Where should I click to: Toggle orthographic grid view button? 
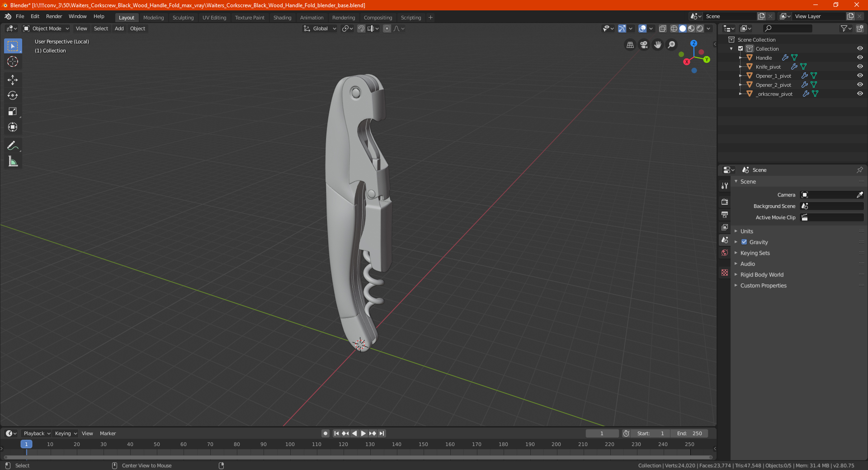(630, 45)
